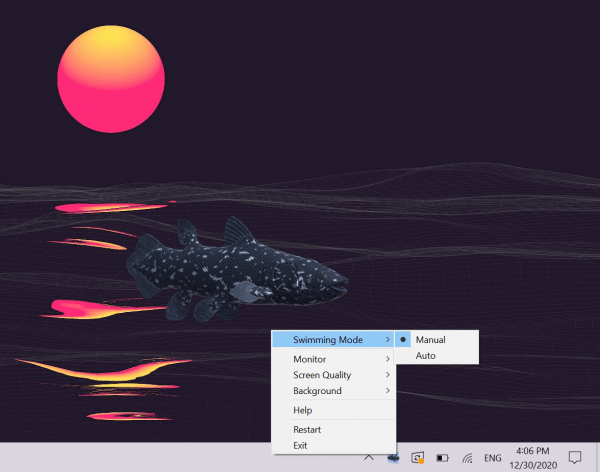This screenshot has height=472, width=600.
Task: Expand the Monitor submenu arrow
Action: (x=388, y=359)
